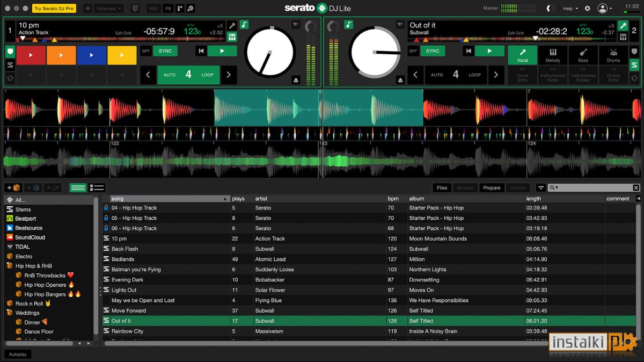Click the TIDAL icon beside search box
Viewport: 644px width, 362px height.
540,187
